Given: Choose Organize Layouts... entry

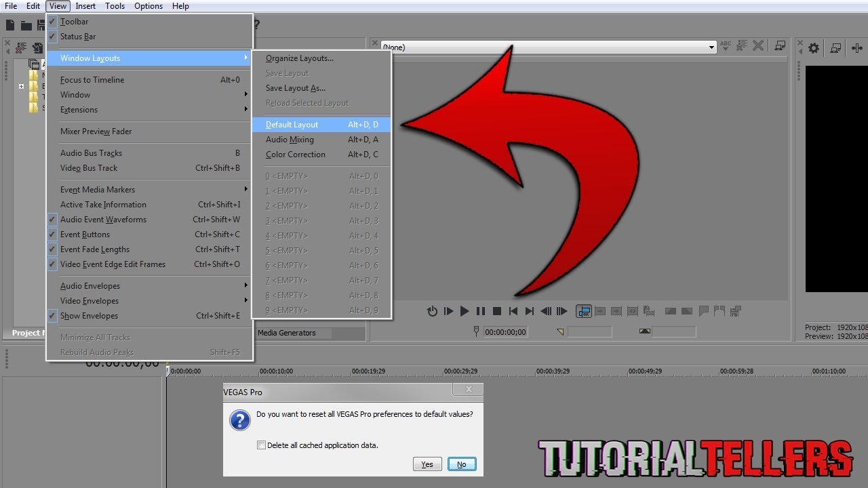Looking at the screenshot, I should [321, 58].
